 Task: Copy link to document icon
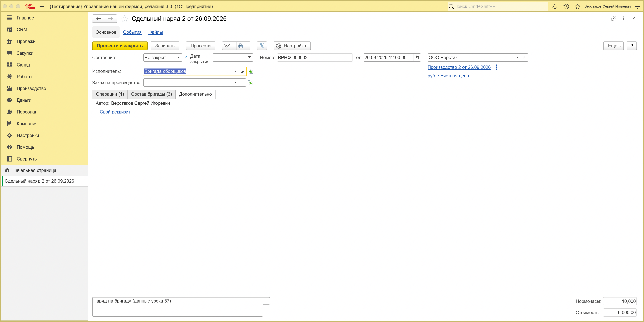(613, 18)
